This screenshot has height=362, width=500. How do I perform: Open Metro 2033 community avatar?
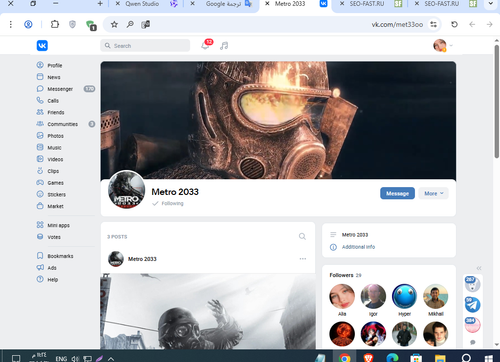click(126, 190)
